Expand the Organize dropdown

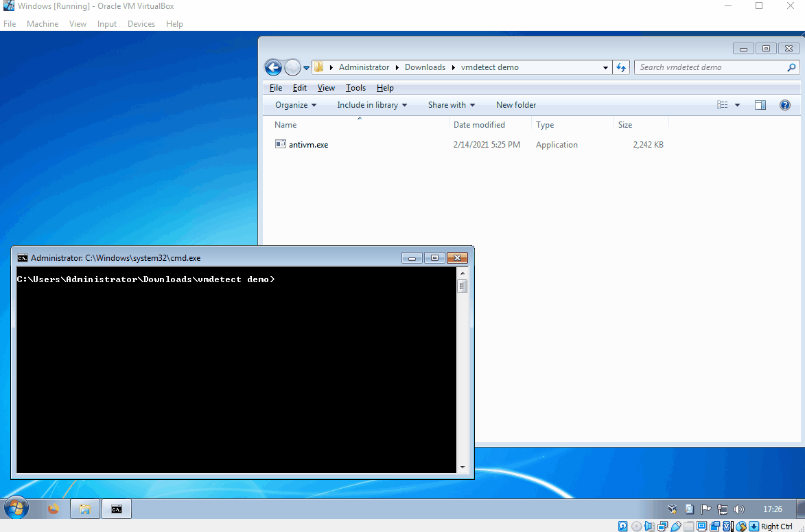coord(296,105)
